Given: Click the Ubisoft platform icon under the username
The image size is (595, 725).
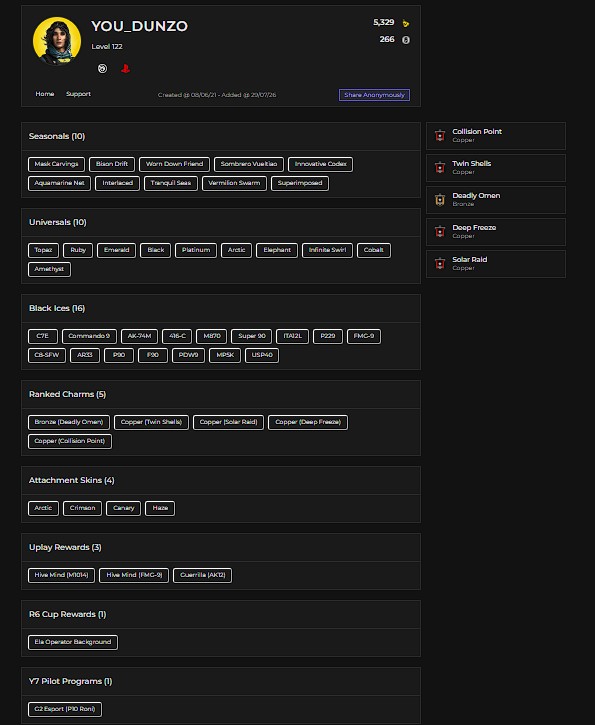Looking at the screenshot, I should point(102,68).
